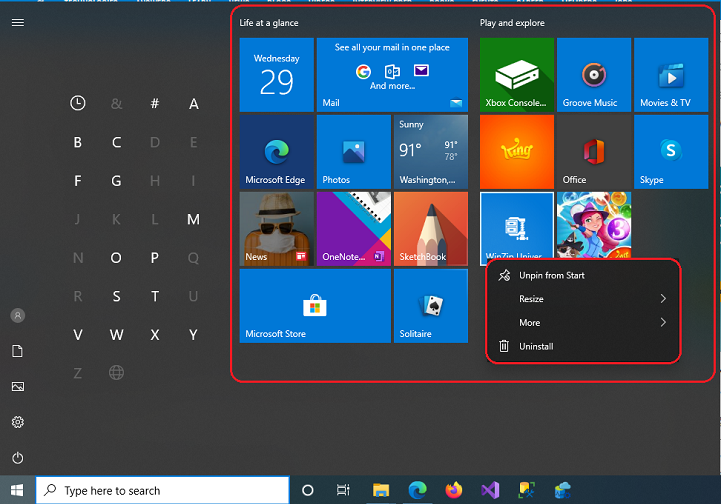Choose Uninstall in context menu
This screenshot has height=504, width=721.
(x=583, y=346)
